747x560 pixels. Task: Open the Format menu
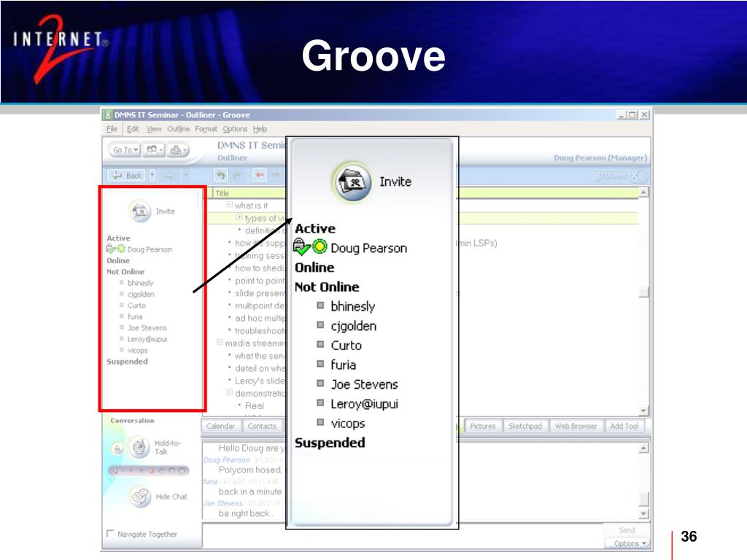[x=206, y=129]
